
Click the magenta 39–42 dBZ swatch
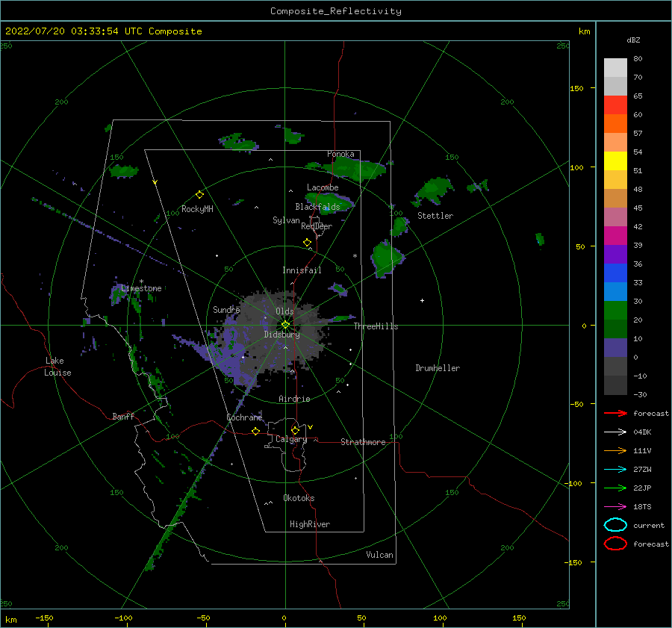pyautogui.click(x=615, y=236)
